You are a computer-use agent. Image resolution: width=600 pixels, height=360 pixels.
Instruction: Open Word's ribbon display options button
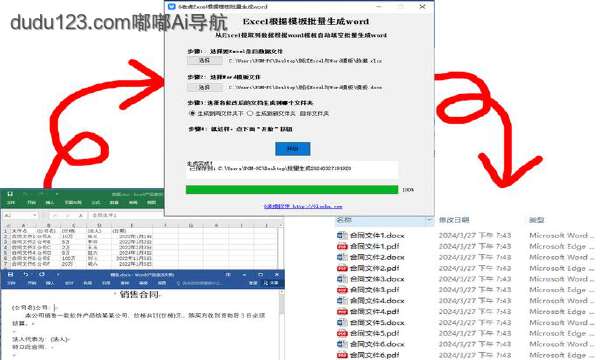228,274
